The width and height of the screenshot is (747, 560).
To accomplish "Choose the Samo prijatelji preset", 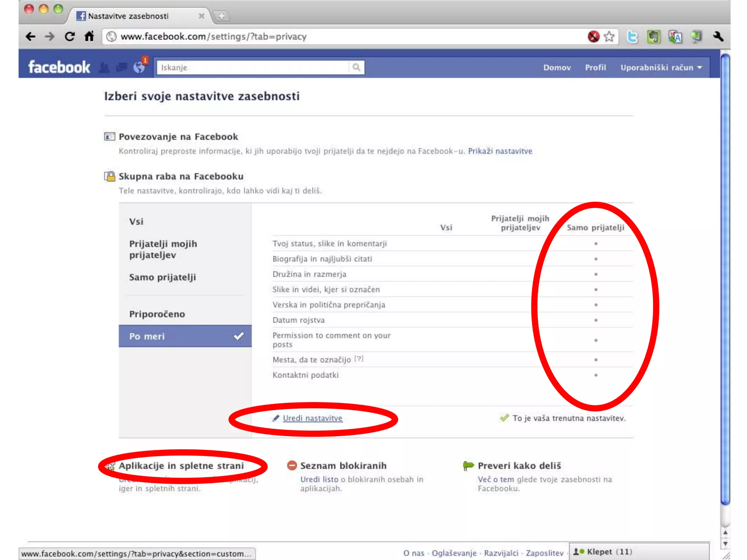I will coord(162,277).
